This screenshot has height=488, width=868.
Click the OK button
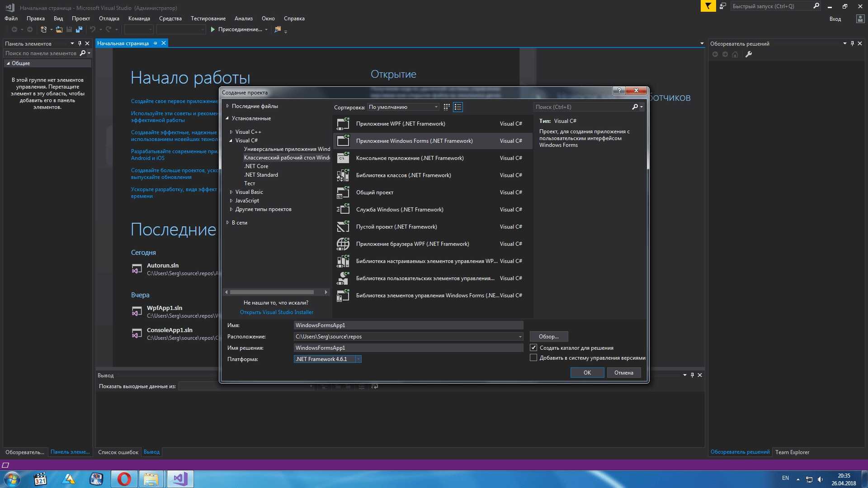pos(587,372)
